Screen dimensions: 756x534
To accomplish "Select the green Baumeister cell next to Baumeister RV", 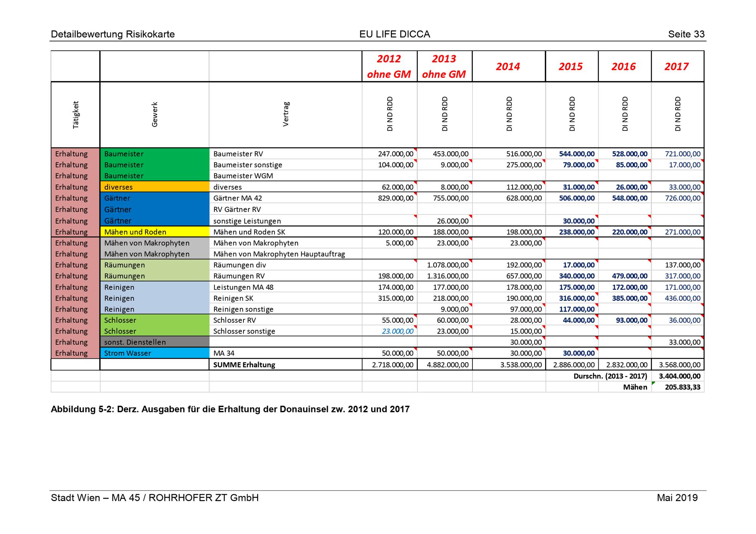I will click(154, 154).
